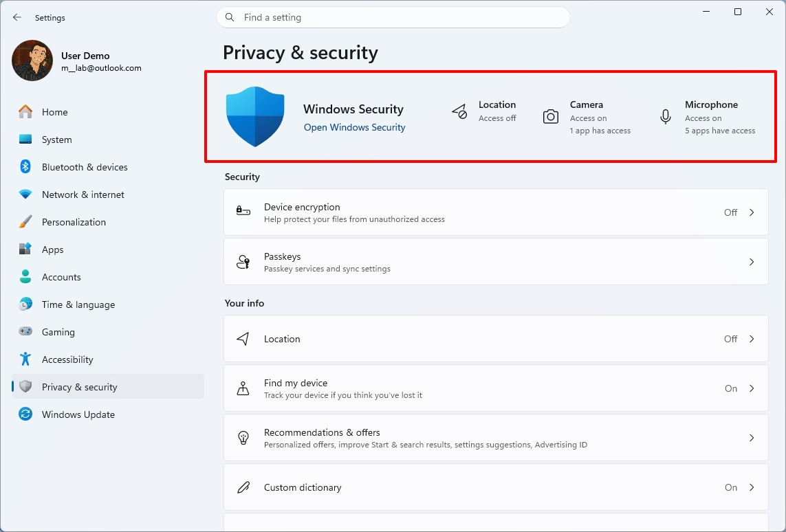Viewport: 786px width, 532px height.
Task: Click the Location arrow icon in Your info
Action: [x=243, y=339]
